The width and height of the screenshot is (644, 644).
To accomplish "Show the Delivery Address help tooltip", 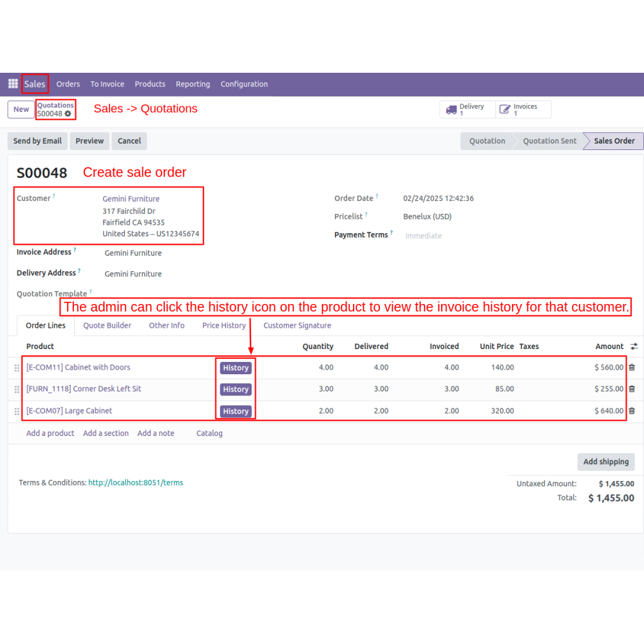I will [79, 270].
